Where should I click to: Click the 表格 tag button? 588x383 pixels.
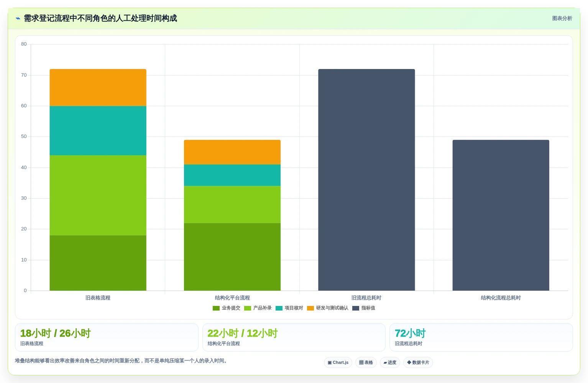pyautogui.click(x=366, y=363)
